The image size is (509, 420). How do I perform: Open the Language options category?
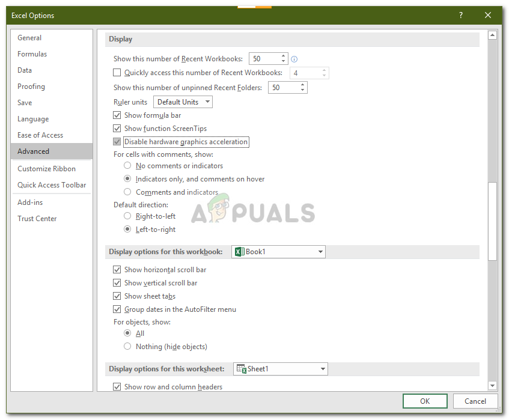tap(52, 119)
